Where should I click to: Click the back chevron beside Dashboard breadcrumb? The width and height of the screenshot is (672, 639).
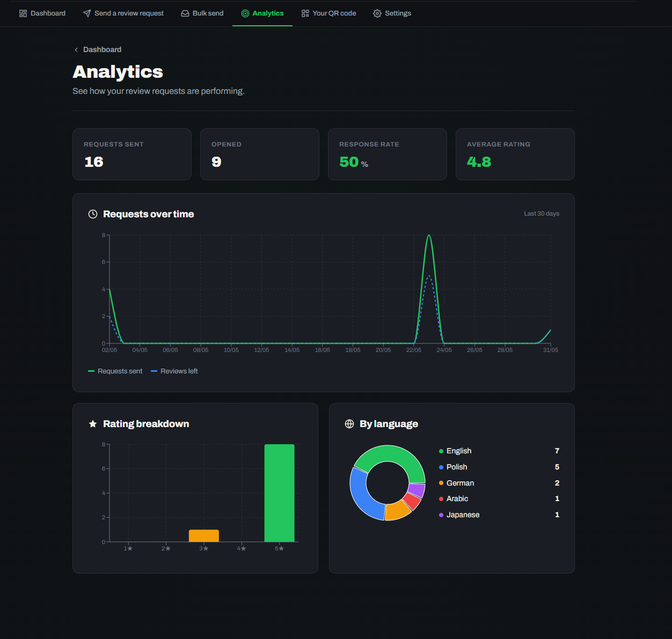coord(76,50)
